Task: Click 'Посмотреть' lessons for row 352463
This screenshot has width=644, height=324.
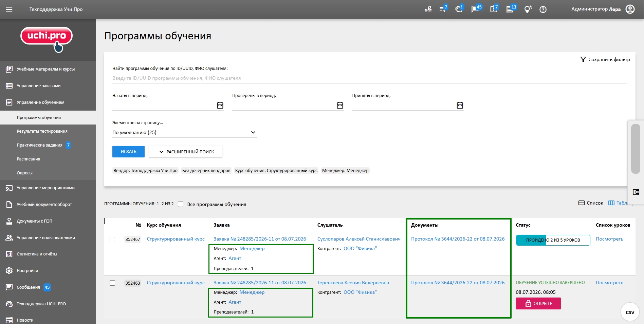Action: (x=609, y=283)
